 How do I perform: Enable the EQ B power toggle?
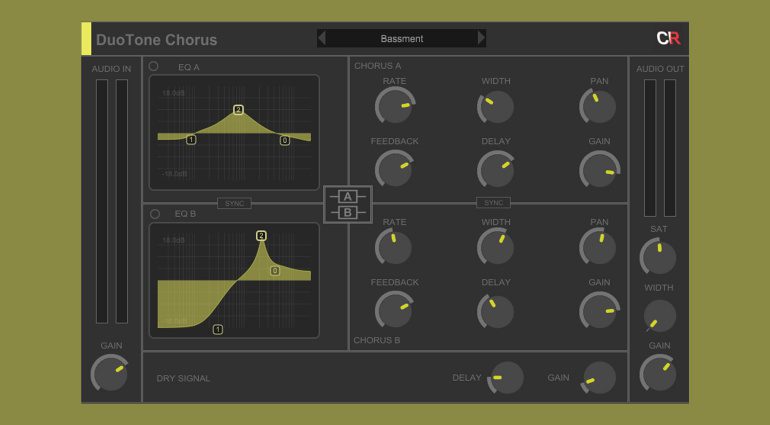[x=154, y=214]
